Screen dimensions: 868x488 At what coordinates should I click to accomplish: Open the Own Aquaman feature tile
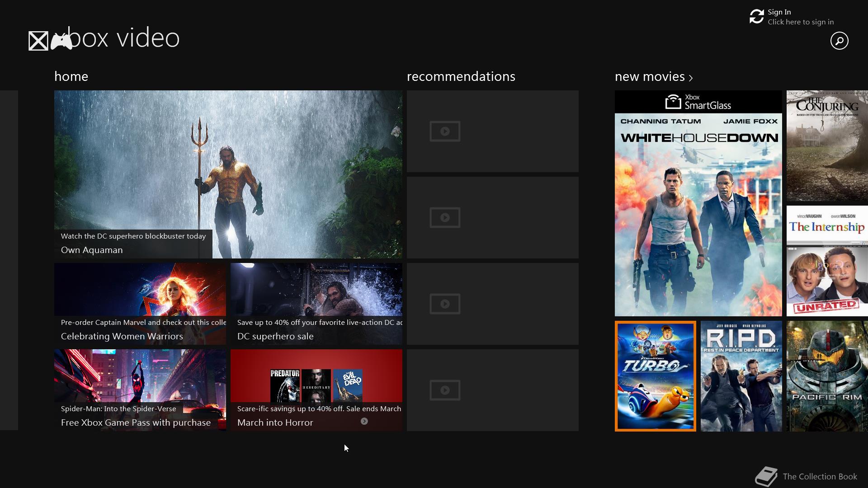point(228,174)
